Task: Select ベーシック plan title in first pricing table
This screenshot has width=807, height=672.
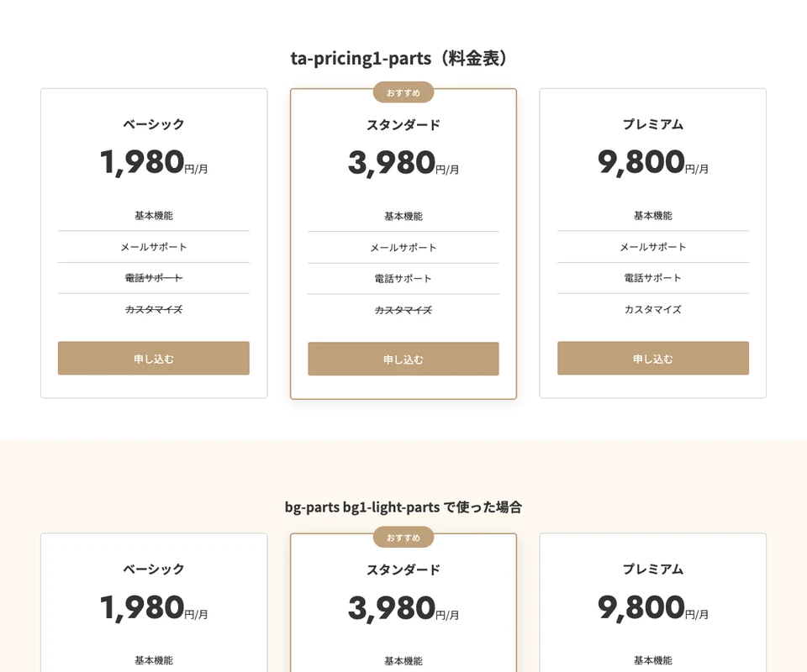Action: [154, 124]
